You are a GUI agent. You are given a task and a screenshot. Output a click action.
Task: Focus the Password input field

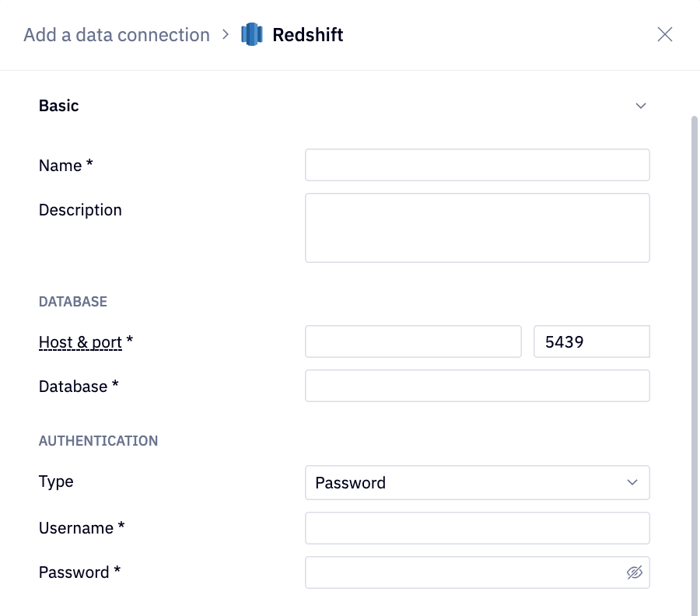tap(467, 572)
